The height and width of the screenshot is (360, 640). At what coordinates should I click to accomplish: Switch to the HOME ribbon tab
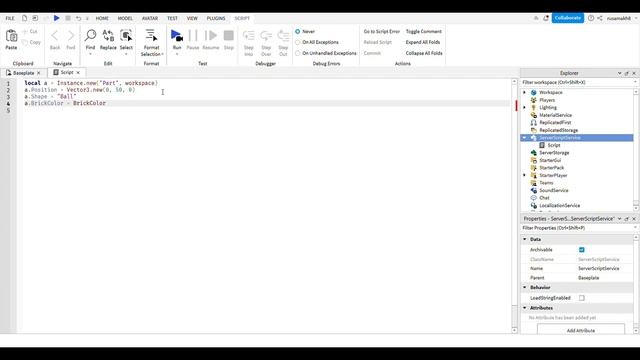pos(102,18)
